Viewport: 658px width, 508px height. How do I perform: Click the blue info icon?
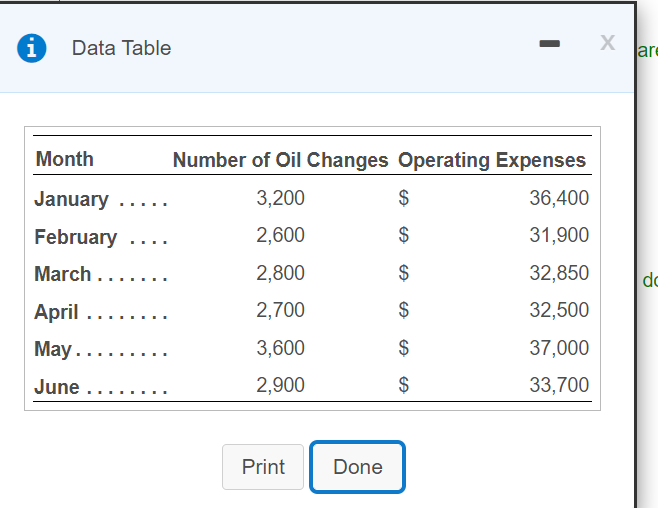tap(31, 48)
